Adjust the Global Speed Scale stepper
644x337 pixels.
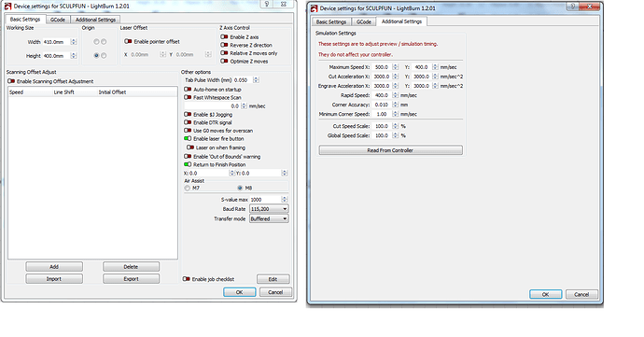click(x=395, y=135)
